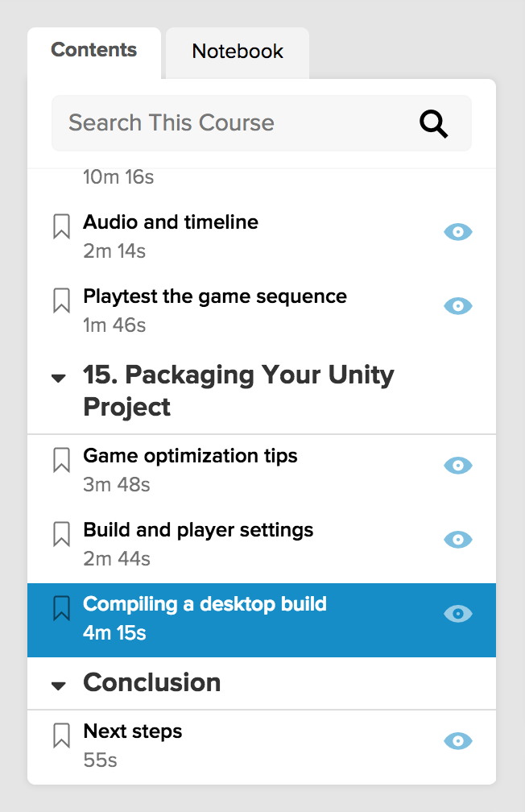Bookmark Game optimization tips video
This screenshot has height=812, width=525.
pos(62,460)
